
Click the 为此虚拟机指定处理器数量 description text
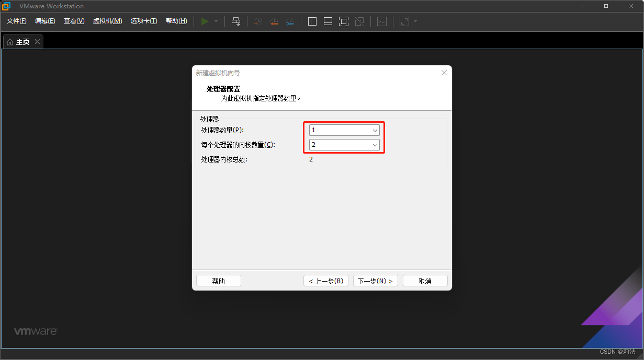point(261,98)
